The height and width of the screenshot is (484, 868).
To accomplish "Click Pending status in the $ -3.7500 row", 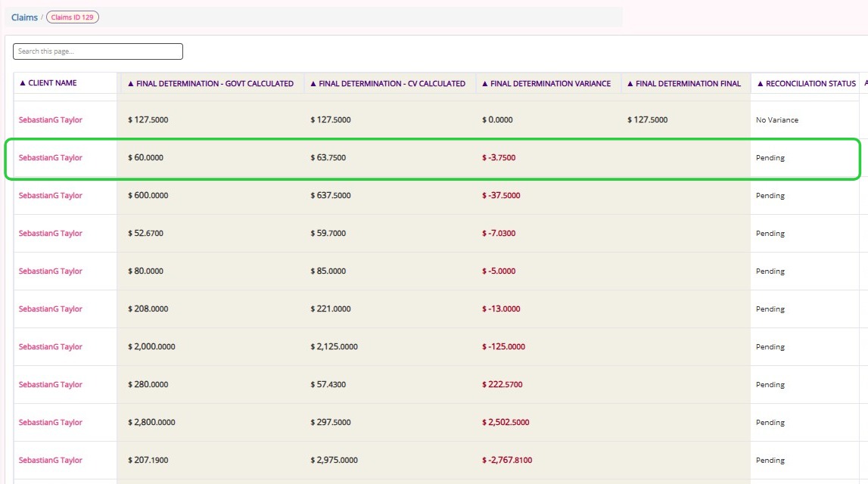I will click(x=770, y=157).
